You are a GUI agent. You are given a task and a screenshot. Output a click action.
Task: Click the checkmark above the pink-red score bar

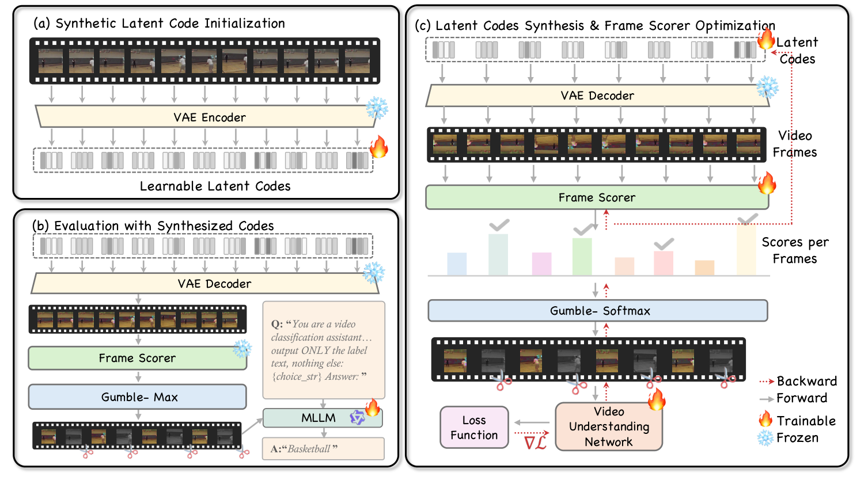point(664,245)
